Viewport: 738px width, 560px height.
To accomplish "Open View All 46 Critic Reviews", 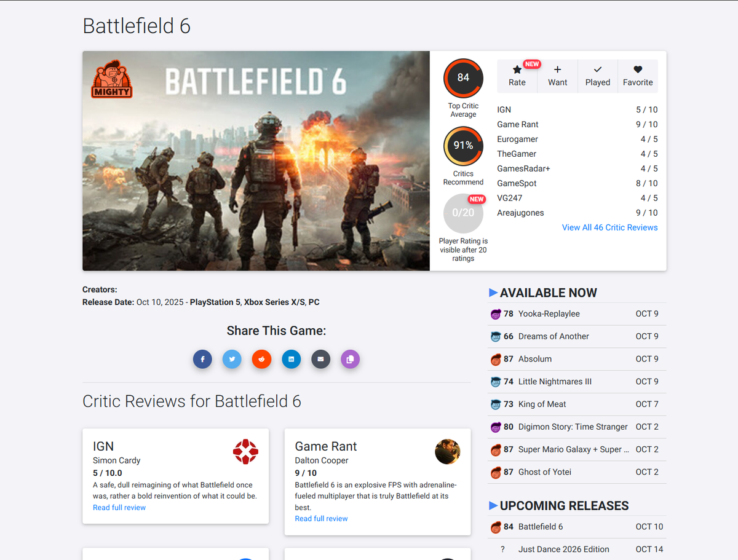I will pyautogui.click(x=610, y=227).
